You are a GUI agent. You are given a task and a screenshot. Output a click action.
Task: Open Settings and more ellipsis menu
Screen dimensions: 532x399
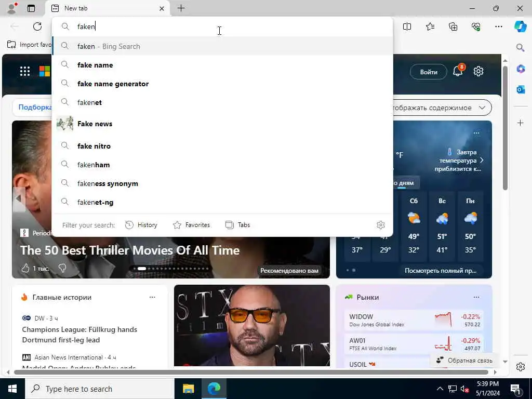tap(498, 26)
